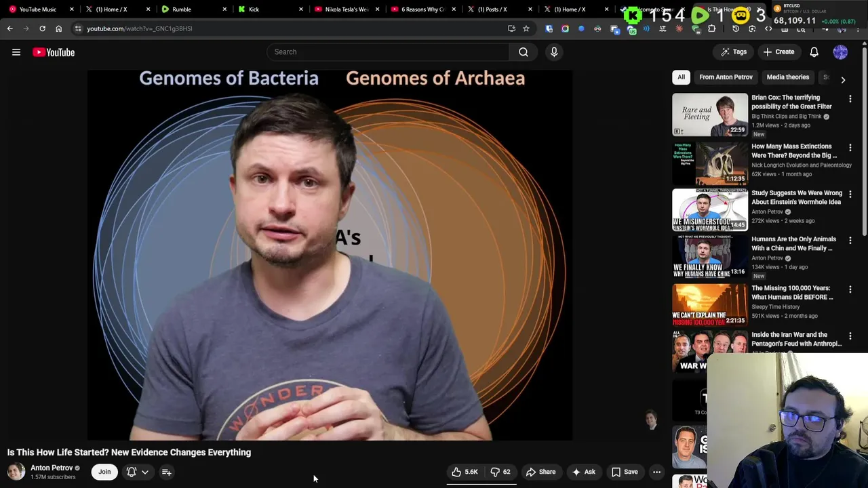The height and width of the screenshot is (488, 868).
Task: Like the video showing 5.6K likes
Action: coord(465,472)
